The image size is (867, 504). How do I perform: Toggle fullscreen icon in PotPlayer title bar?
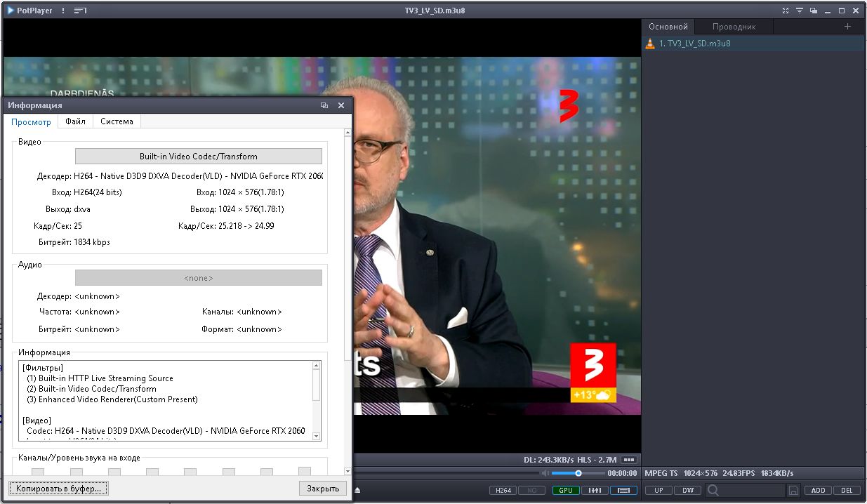(x=786, y=11)
